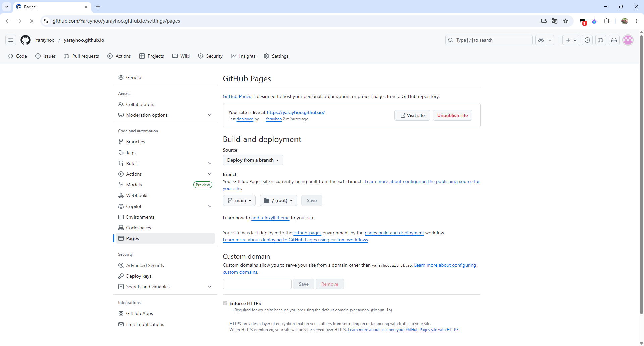Viewport: 644px width, 346px height.
Task: Open notifications inbox icon
Action: tap(614, 40)
